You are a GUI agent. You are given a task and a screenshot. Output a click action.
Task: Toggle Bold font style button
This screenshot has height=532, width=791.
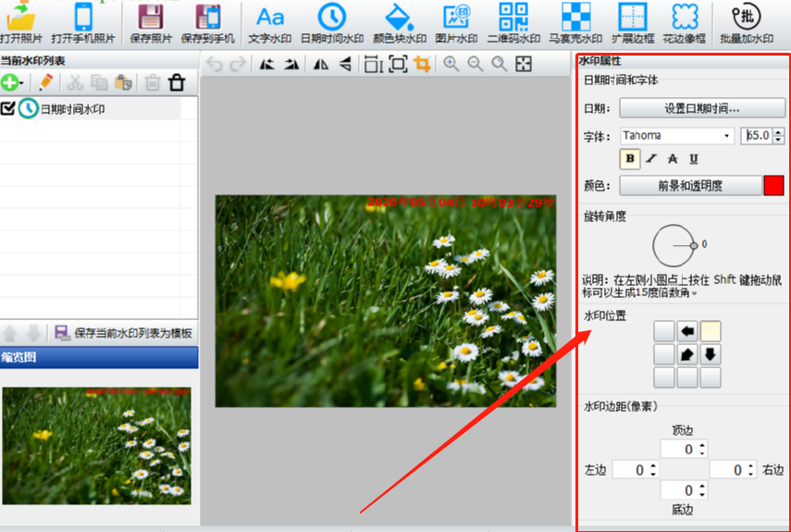click(630, 159)
